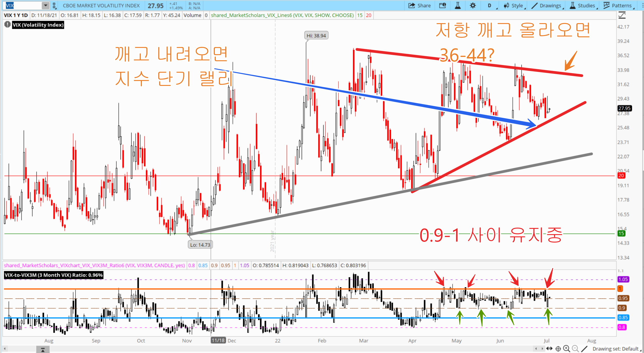This screenshot has height=353, width=644.
Task: Open the Studies dropdown
Action: (583, 6)
